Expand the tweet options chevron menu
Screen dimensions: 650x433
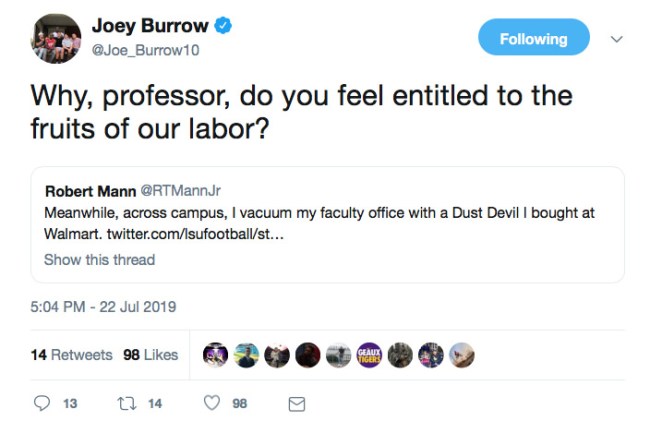coord(617,39)
